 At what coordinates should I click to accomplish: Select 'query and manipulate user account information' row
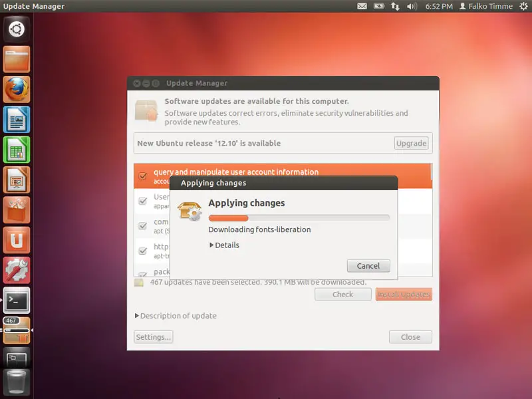point(283,176)
